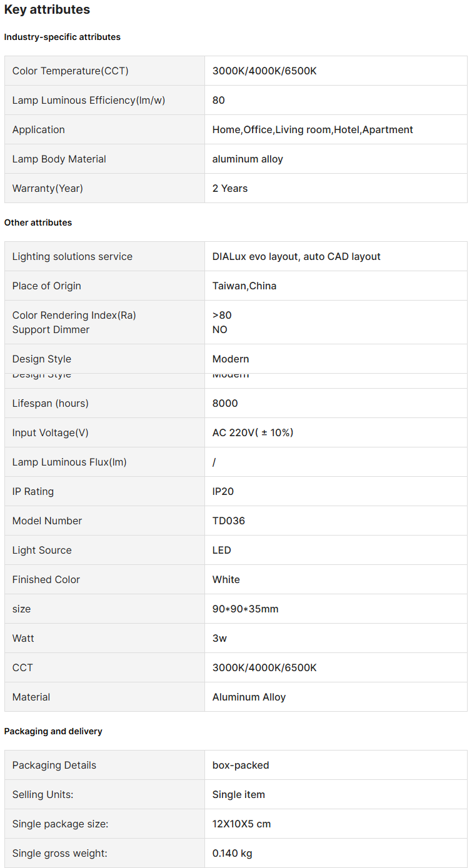Viewport: 472px width, 868px height.
Task: Click the Taiwan,China place of origin
Action: (x=244, y=286)
